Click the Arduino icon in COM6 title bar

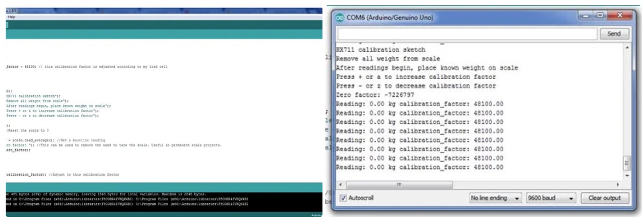(339, 18)
